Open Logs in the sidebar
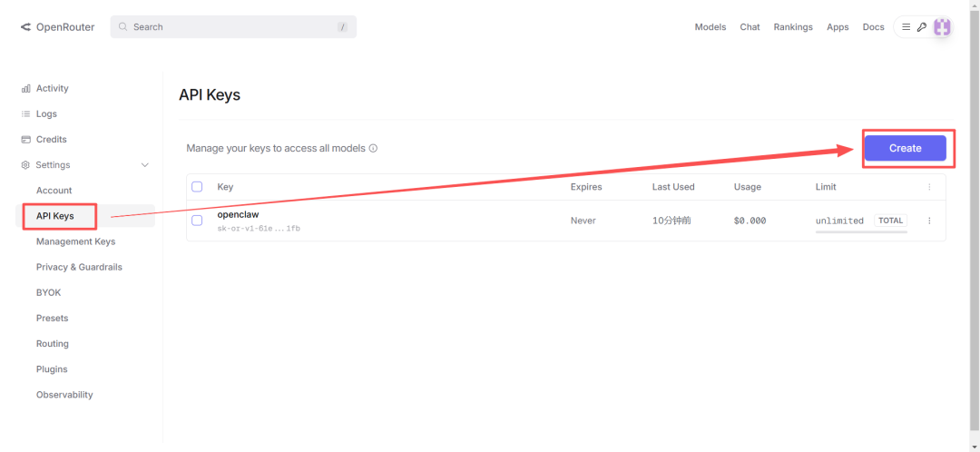Screen dimensions: 980x452 46,113
